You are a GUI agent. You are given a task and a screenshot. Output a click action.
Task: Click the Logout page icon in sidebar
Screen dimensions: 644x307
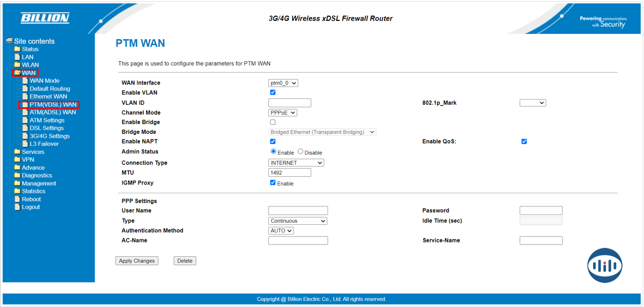coord(17,207)
